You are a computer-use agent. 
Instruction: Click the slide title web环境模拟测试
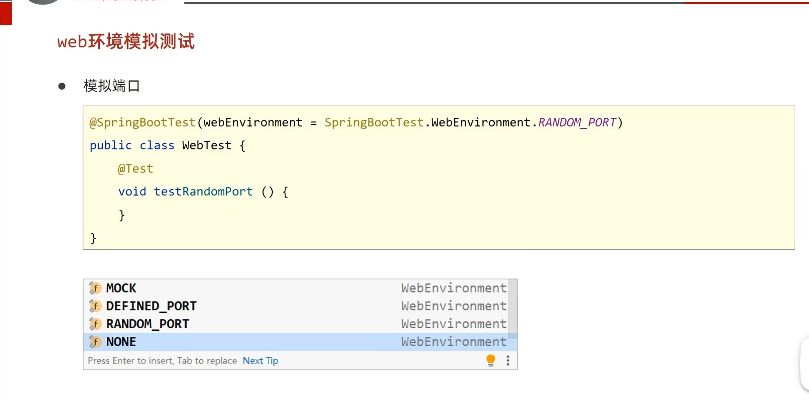pyautogui.click(x=126, y=42)
